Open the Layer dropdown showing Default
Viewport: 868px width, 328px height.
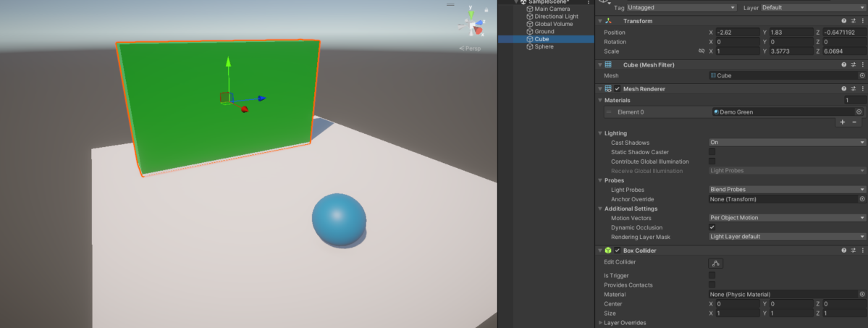pos(813,8)
